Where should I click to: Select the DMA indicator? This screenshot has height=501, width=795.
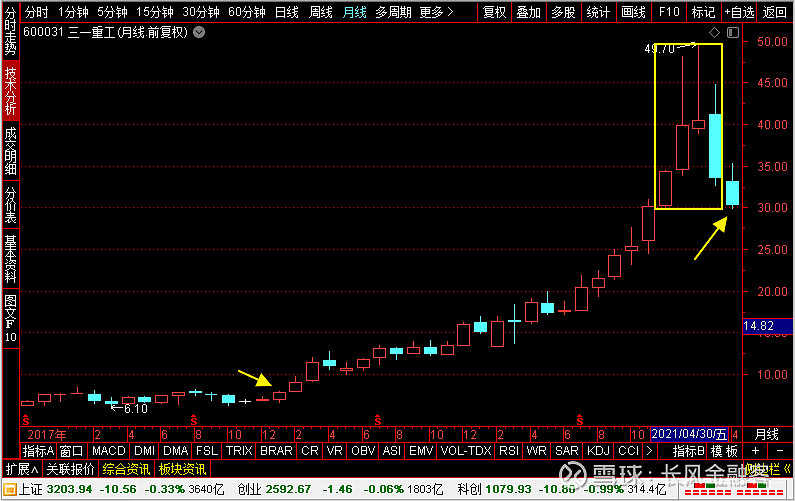coord(176,450)
